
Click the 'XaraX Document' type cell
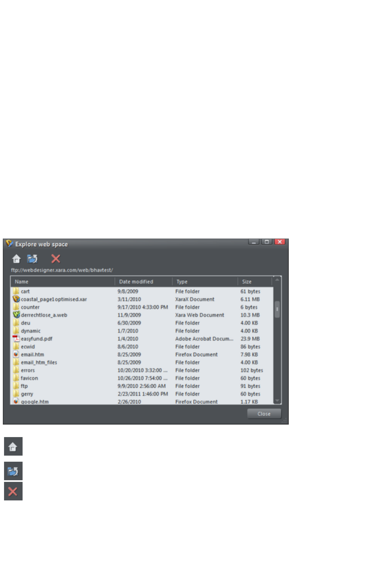pyautogui.click(x=195, y=299)
